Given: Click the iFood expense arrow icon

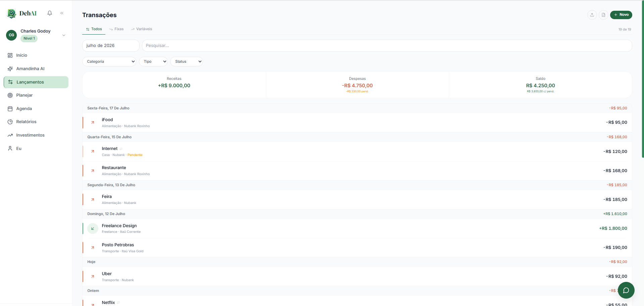Looking at the screenshot, I should [x=93, y=123].
